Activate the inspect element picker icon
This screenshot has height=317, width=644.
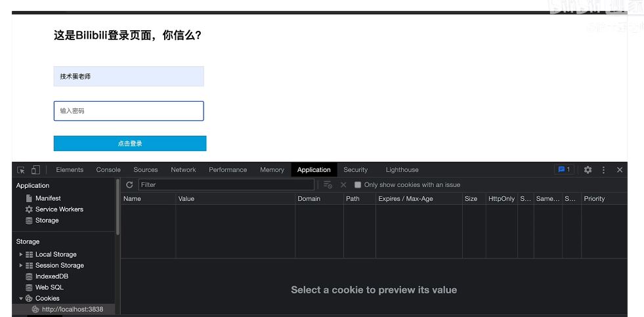21,170
